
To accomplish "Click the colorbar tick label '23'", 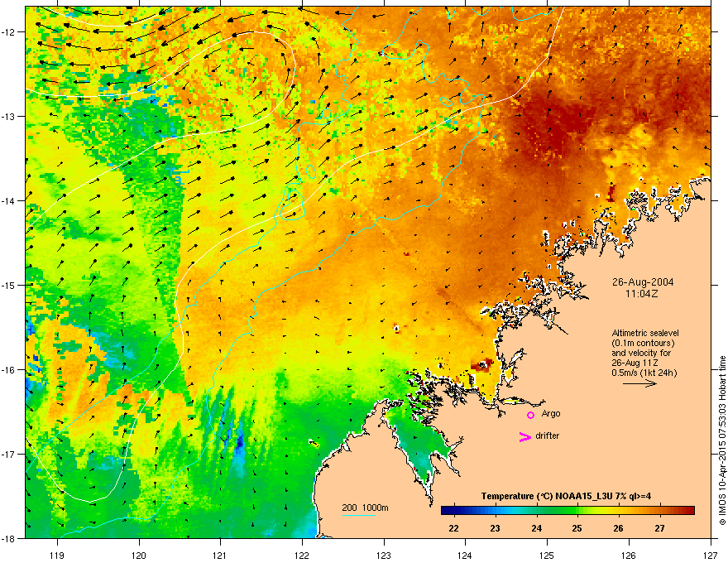I will (496, 528).
